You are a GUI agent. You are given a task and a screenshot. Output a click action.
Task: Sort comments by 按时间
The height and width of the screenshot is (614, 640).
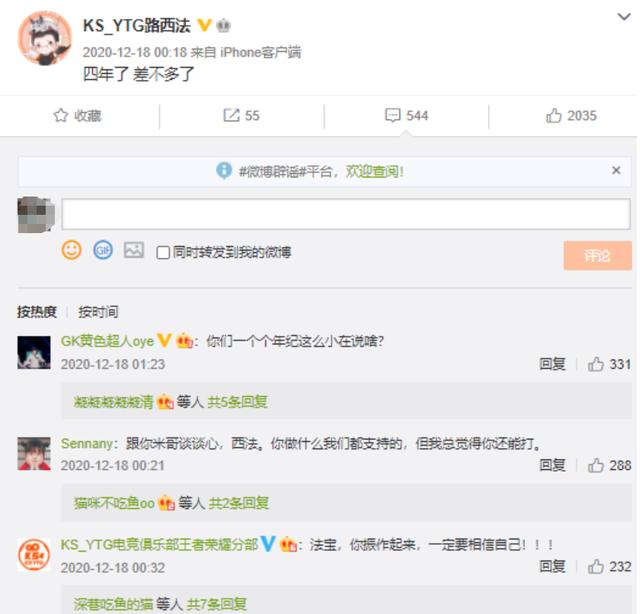click(98, 312)
